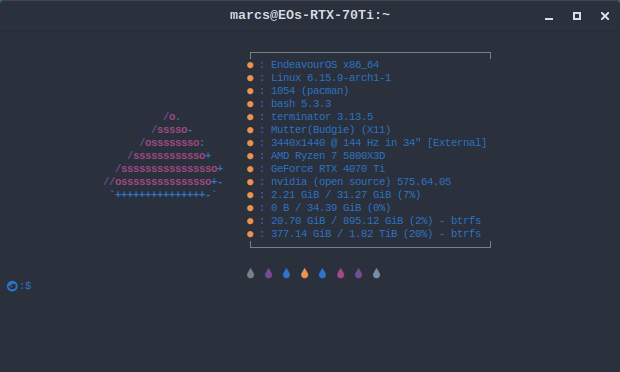The height and width of the screenshot is (372, 620).
Task: Click the window title marcs@EOs-RTX-70Ti:~
Action: [310, 15]
